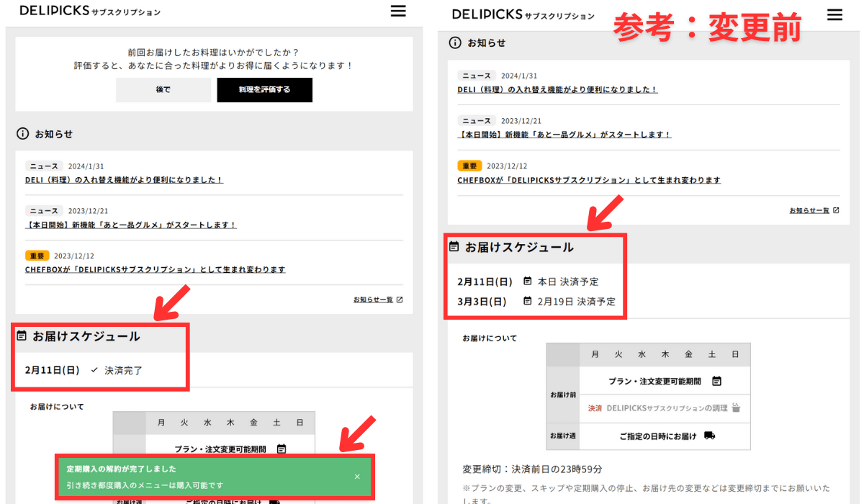Viewport: 864px width, 504px height.
Task: Open right screen あと一品グルメ news link
Action: (564, 135)
